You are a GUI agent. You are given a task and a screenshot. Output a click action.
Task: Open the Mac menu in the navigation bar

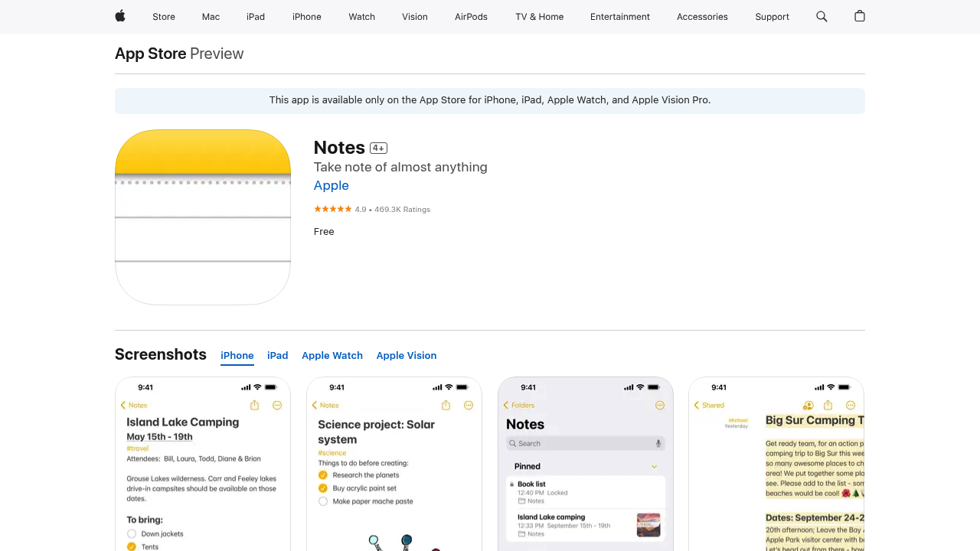pyautogui.click(x=211, y=17)
